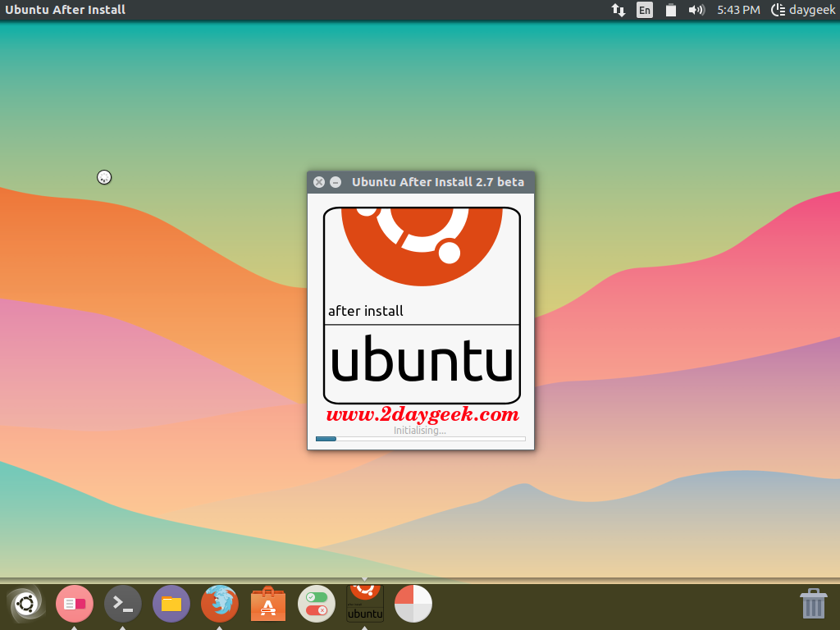
Task: Open the En keyboard layout indicator
Action: coord(645,10)
